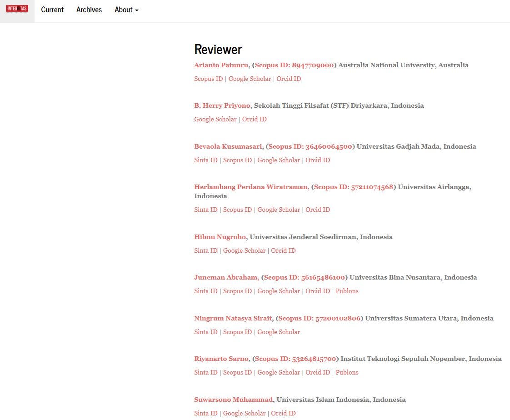The image size is (510, 420).
Task: Open Riyanarto Sarno's Publons link
Action: point(347,373)
